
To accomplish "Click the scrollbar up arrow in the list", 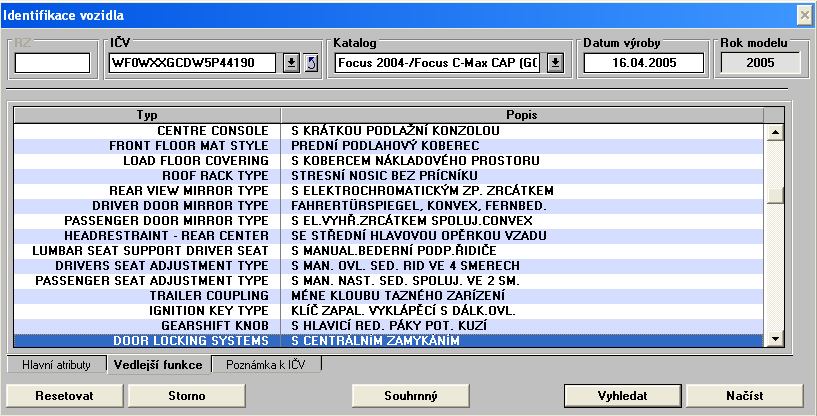I will pos(773,131).
